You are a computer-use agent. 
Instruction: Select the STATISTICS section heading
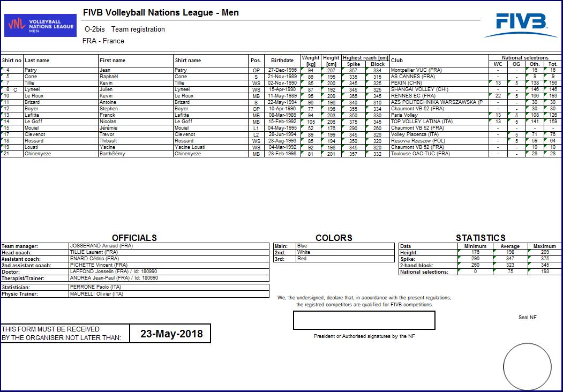pyautogui.click(x=480, y=238)
